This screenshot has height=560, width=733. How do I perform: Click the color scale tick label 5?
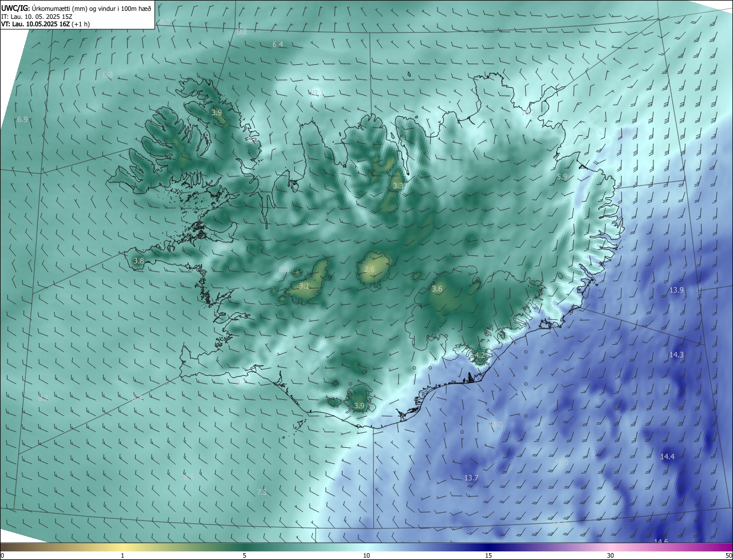click(x=245, y=555)
